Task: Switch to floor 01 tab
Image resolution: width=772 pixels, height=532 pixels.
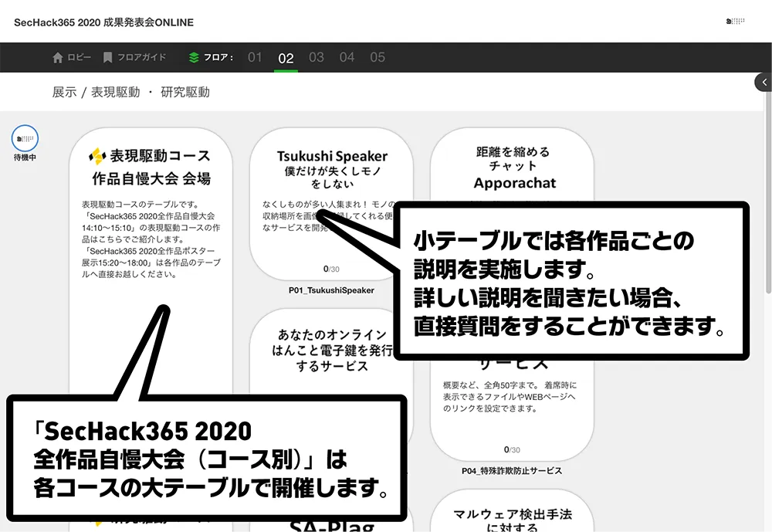Action: pyautogui.click(x=255, y=58)
